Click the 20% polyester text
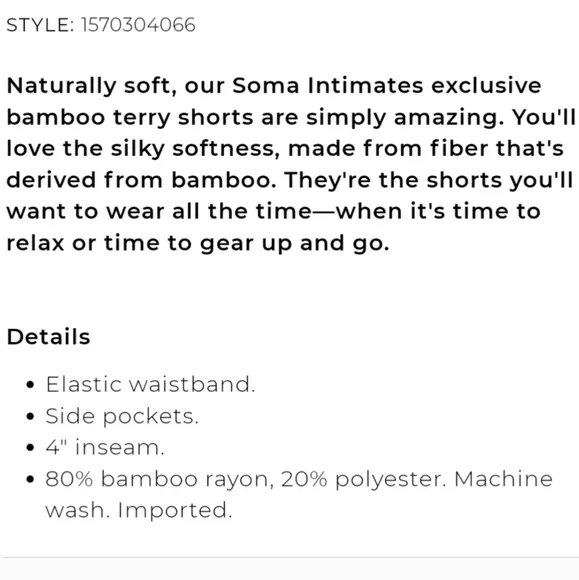The width and height of the screenshot is (579, 580). 361,479
